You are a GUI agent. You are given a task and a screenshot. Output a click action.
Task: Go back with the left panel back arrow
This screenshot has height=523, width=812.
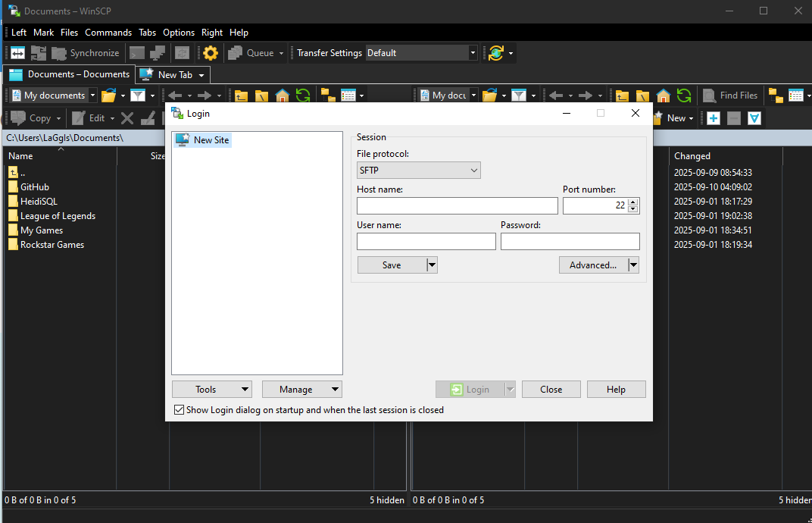pos(175,96)
